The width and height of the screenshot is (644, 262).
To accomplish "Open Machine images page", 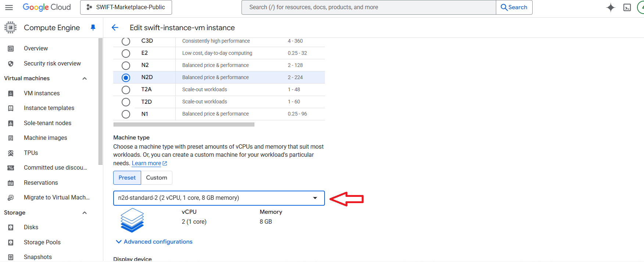I will 45,138.
